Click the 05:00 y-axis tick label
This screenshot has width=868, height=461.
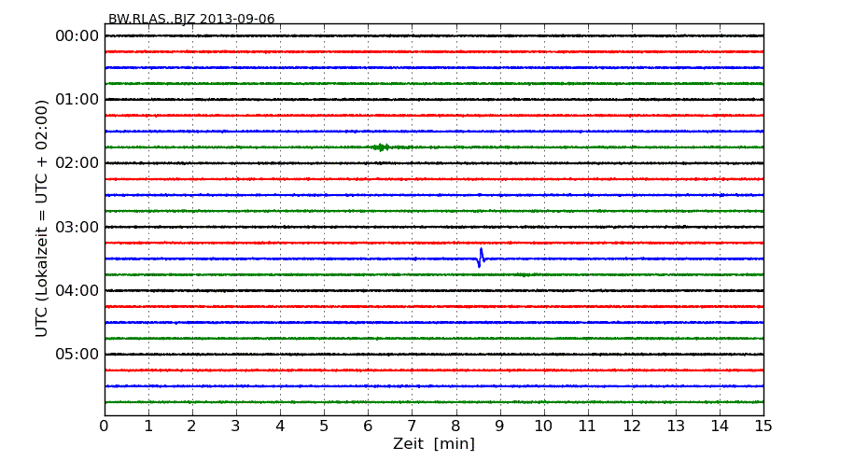tap(77, 354)
